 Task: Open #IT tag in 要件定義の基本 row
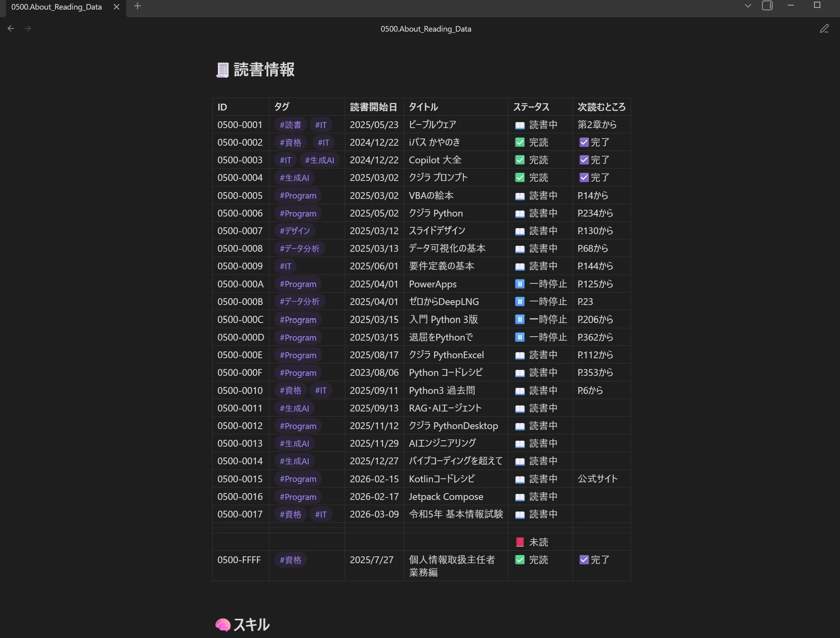pos(285,266)
